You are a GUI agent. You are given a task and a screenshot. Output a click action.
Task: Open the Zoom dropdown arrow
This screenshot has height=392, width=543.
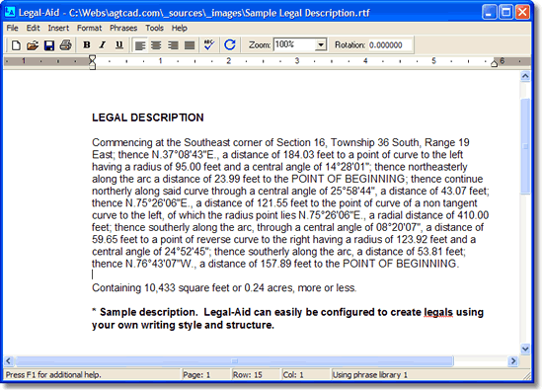click(321, 45)
